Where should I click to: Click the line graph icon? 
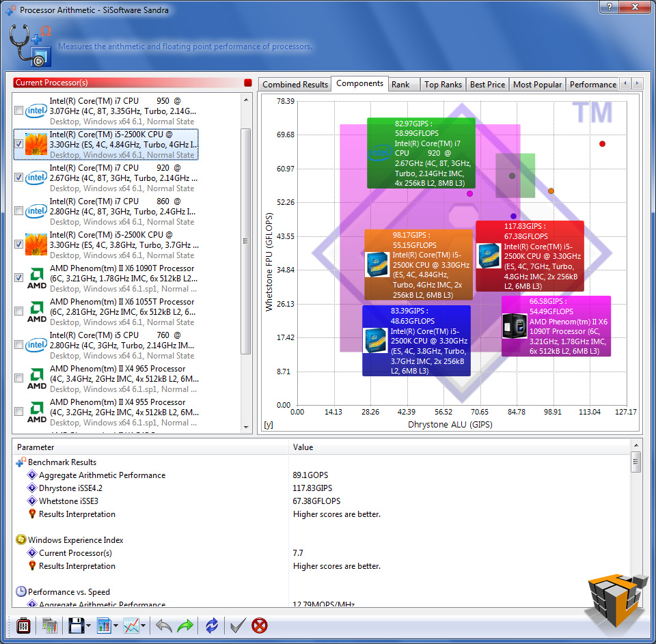tap(131, 626)
